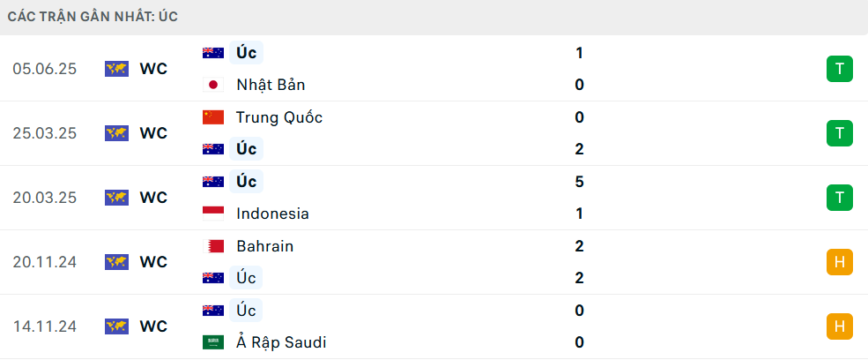Open Trung Quốc team link
This screenshot has height=360, width=868.
pyautogui.click(x=279, y=117)
